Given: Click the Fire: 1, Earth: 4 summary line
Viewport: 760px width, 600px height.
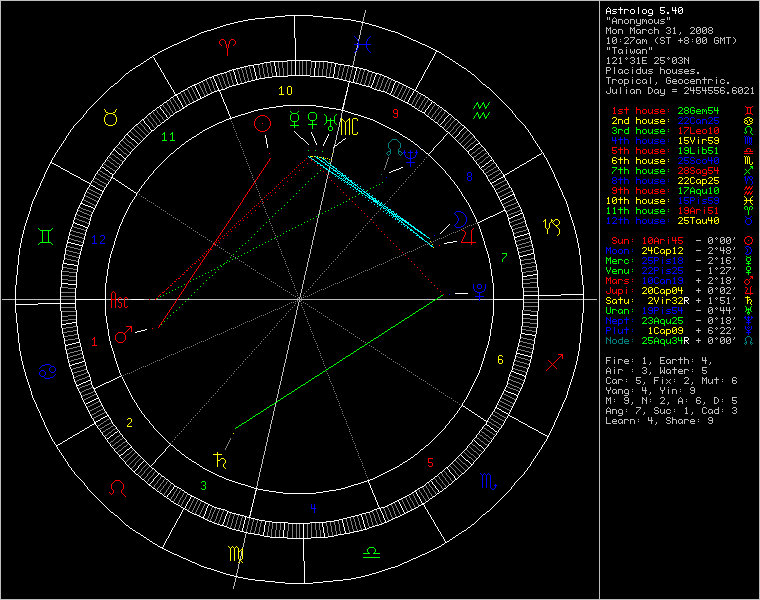Looking at the screenshot, I should (x=659, y=361).
